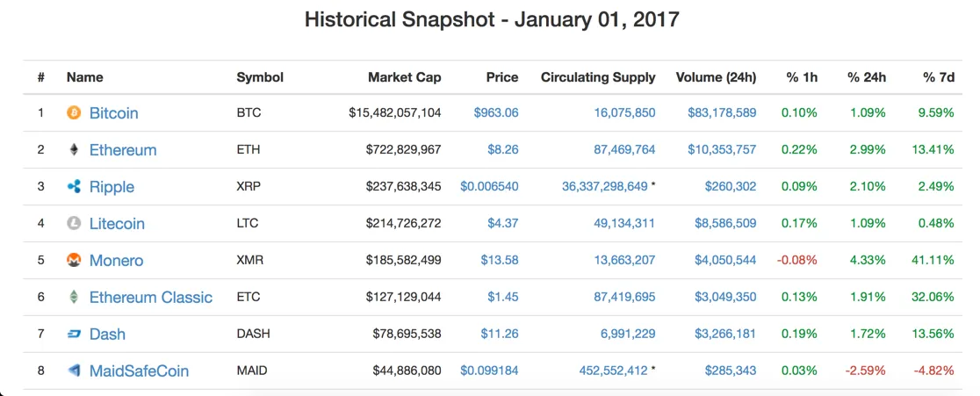
Task: Click the Litecoin silver coin icon
Action: (x=74, y=224)
